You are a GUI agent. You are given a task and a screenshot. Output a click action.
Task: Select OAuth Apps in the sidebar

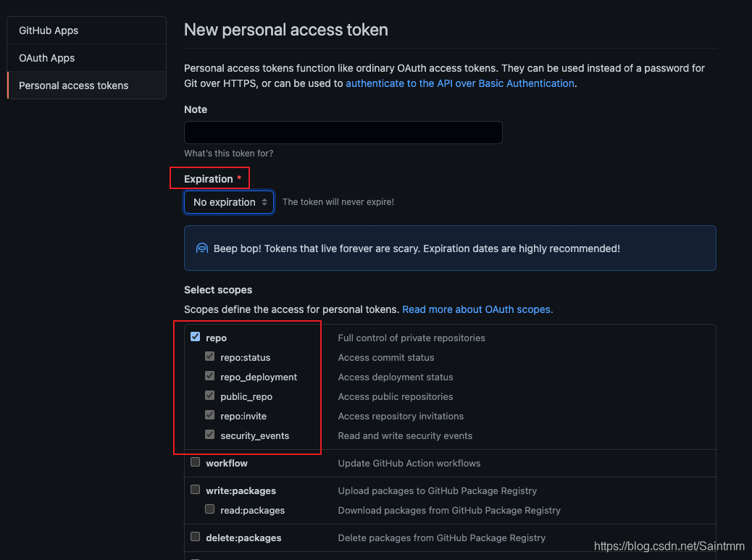pos(46,58)
